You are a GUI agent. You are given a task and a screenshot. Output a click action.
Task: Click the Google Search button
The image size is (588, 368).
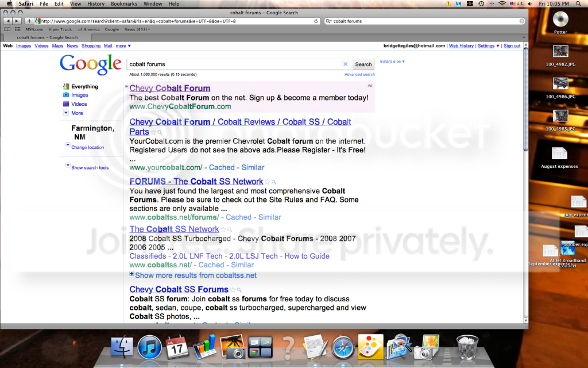click(x=363, y=64)
